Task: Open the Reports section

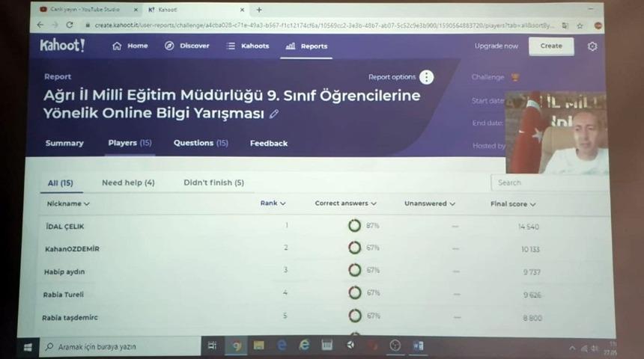Action: pos(306,46)
